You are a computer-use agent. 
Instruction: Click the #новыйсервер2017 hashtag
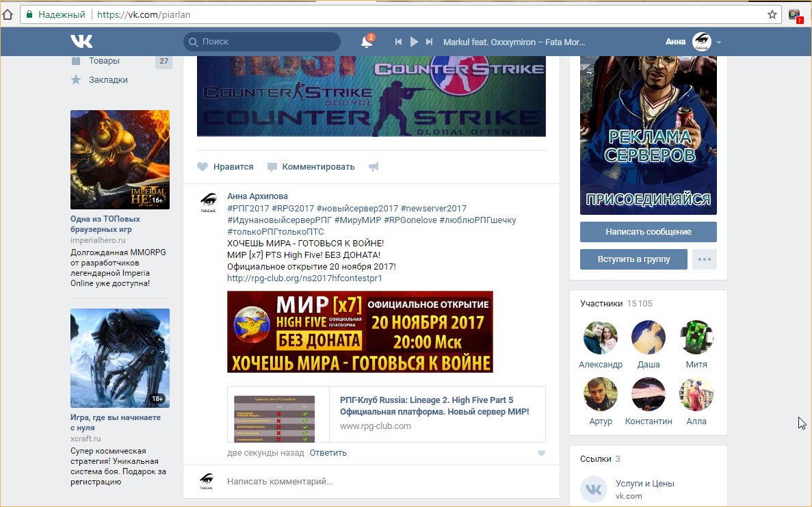pos(357,208)
